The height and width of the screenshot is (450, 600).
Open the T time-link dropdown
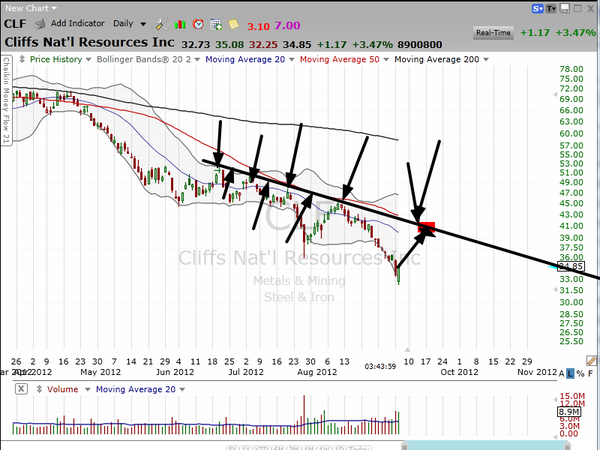tap(551, 8)
